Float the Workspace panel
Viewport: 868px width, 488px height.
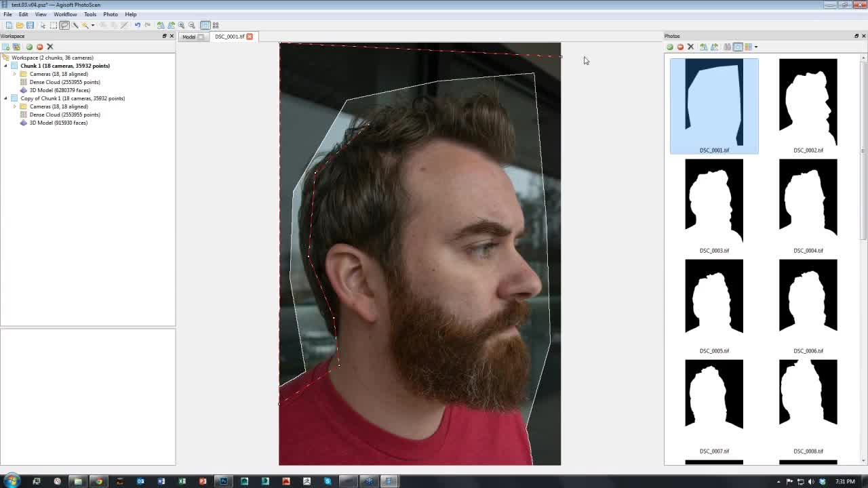164,36
